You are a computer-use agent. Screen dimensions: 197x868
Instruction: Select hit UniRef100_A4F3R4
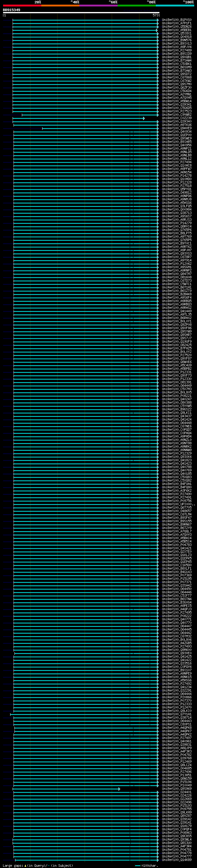pos(176,846)
